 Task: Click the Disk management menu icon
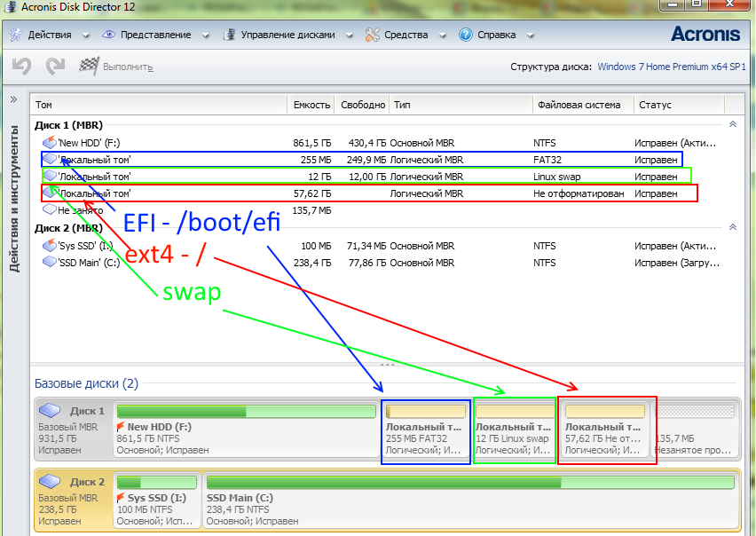coord(229,35)
